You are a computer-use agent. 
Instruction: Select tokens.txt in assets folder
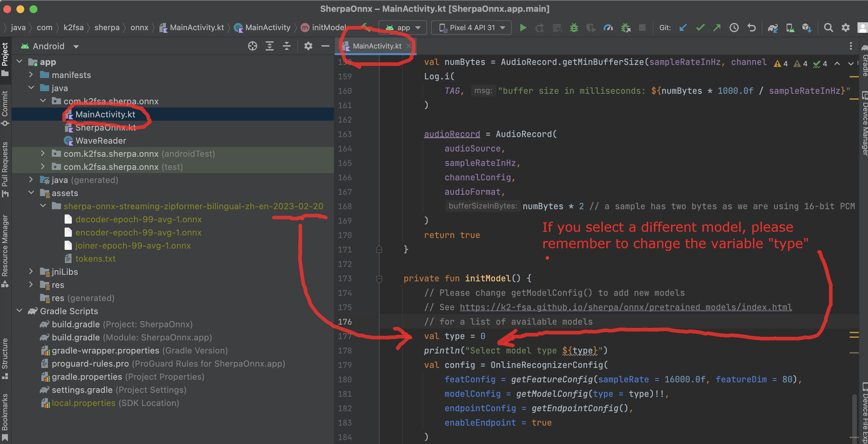click(95, 258)
